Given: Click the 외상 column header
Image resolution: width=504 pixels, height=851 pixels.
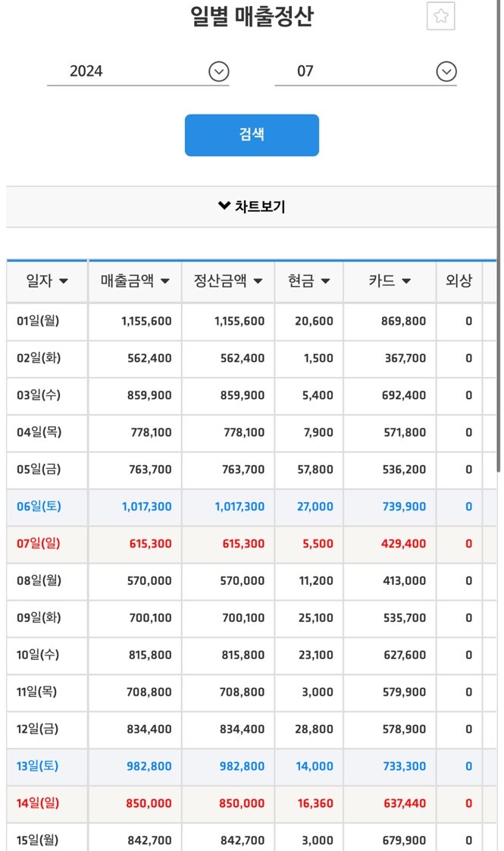Looking at the screenshot, I should coord(459,281).
